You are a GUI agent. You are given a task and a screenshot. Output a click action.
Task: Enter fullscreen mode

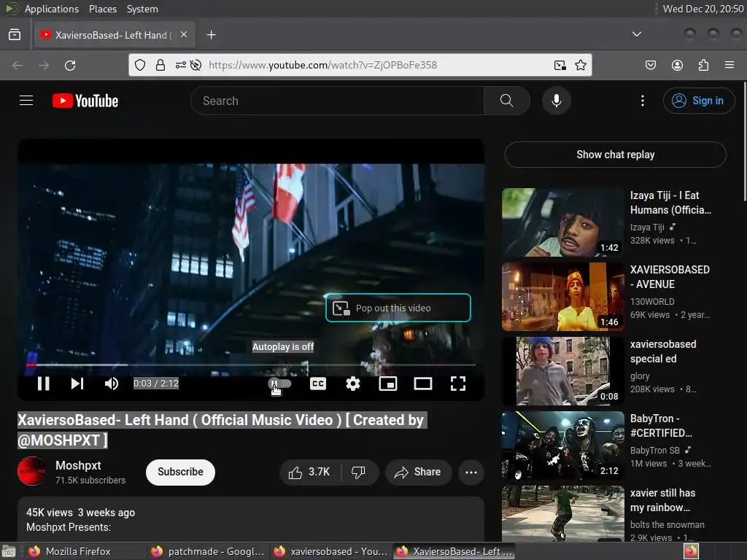(458, 384)
